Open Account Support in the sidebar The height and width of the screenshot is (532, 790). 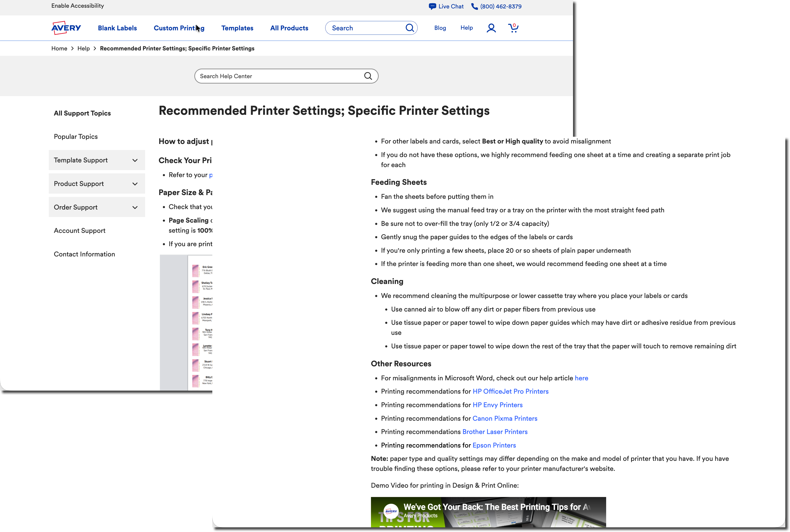pos(80,231)
